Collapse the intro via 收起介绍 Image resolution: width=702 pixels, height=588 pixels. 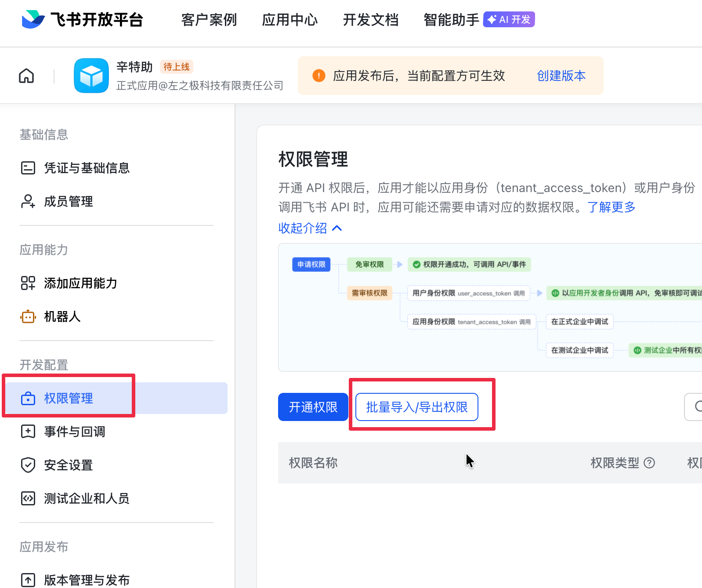[x=310, y=228]
